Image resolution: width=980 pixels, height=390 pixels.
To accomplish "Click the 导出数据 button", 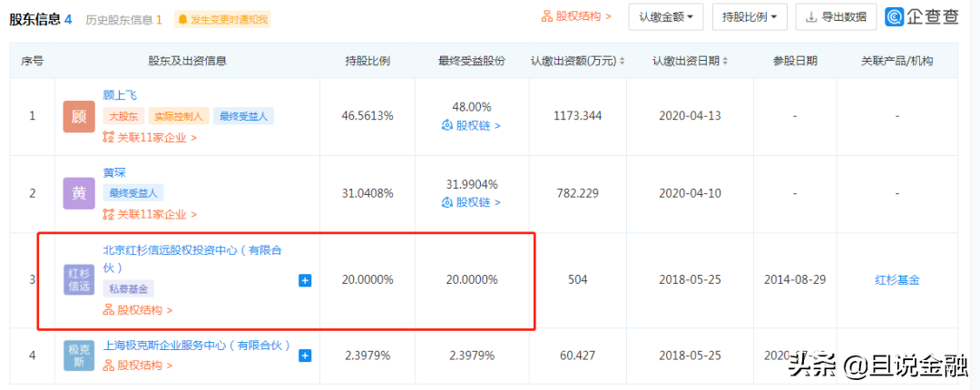I will 837,17.
